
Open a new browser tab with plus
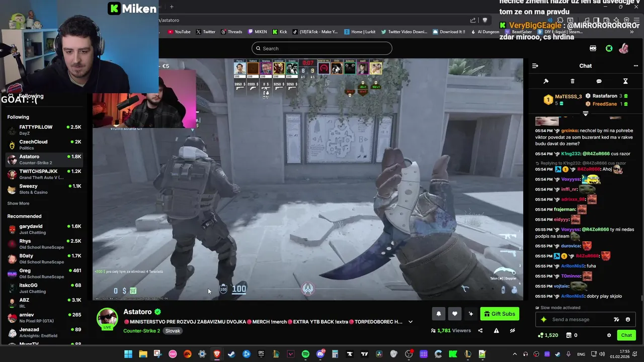(172, 7)
